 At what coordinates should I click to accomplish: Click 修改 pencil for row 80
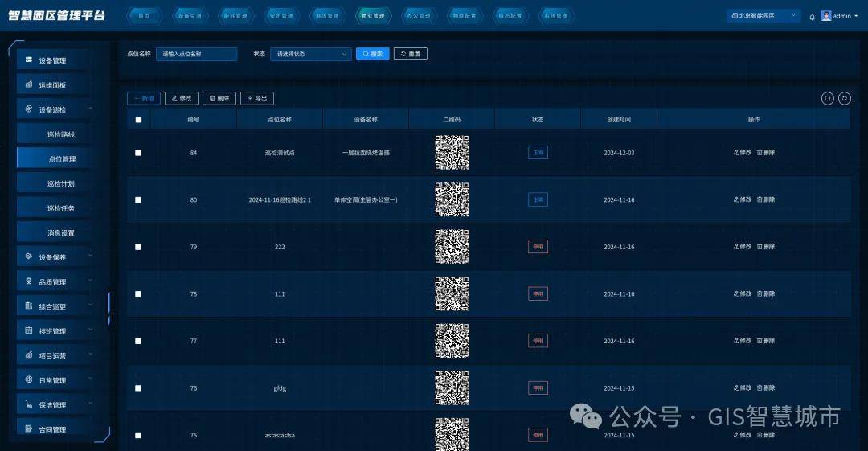[735, 199]
